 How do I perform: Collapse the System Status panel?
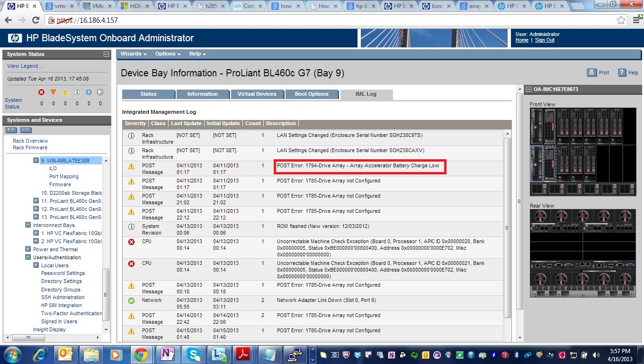[106, 54]
